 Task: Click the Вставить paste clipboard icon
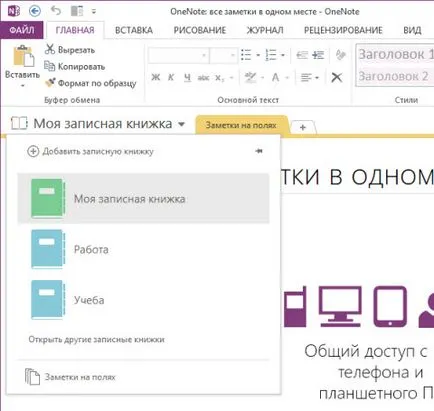point(23,56)
